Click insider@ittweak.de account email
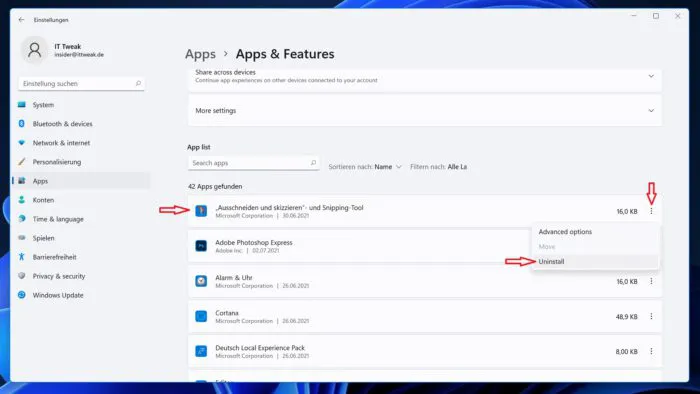 79,54
